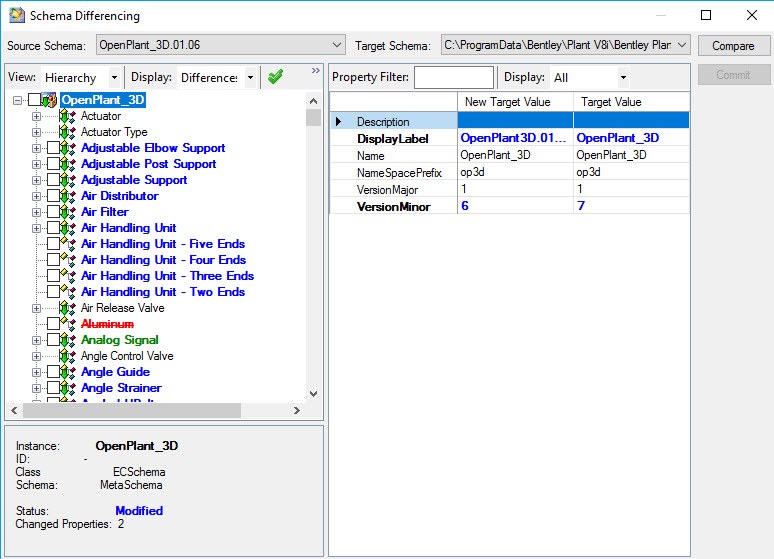Collapse the OpenPlant_3D root node
774x559 pixels.
click(x=18, y=100)
